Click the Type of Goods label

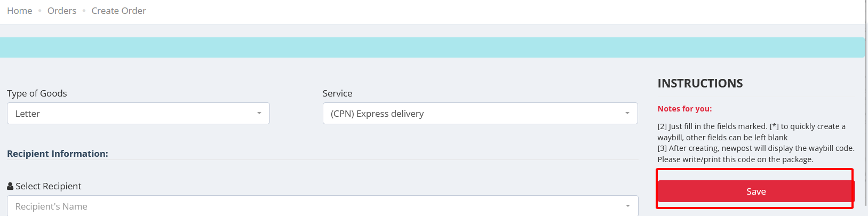click(37, 93)
